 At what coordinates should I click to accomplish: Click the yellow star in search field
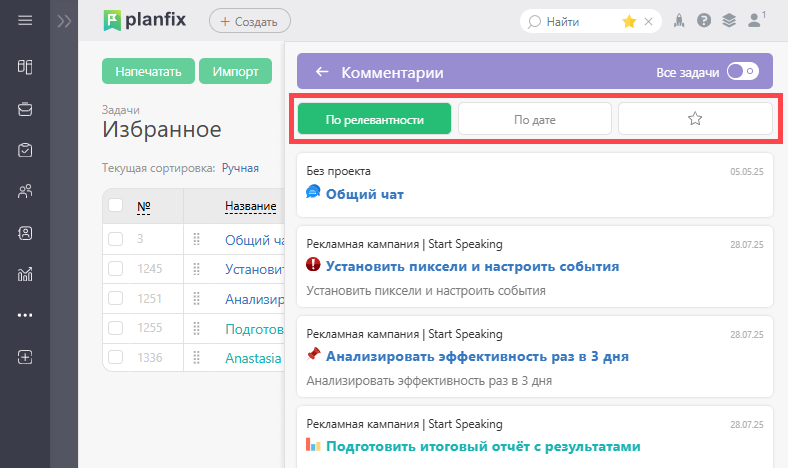coord(629,21)
